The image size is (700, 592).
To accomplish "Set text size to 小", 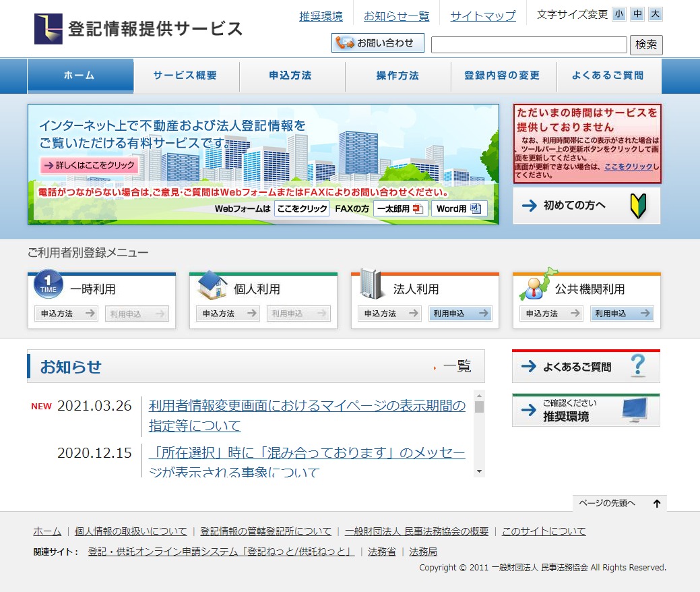I will coord(618,14).
